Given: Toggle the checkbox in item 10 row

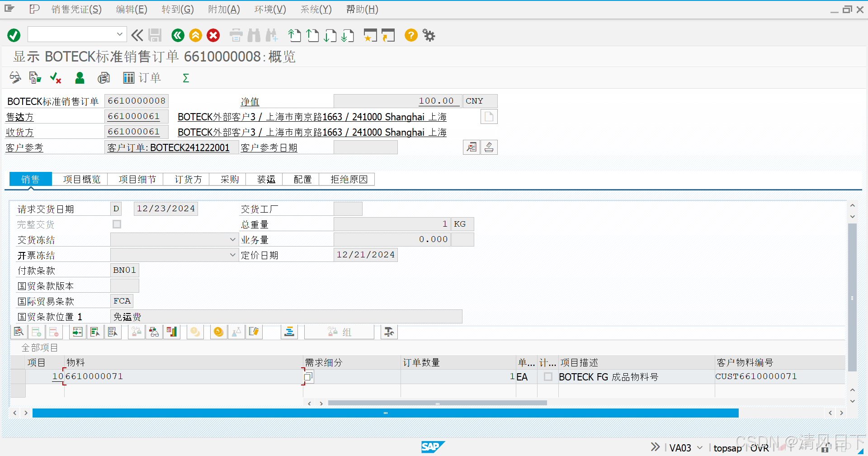Looking at the screenshot, I should (548, 376).
